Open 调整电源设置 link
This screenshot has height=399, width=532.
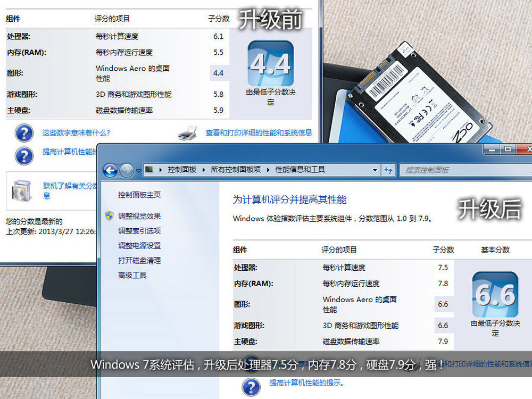coord(139,246)
